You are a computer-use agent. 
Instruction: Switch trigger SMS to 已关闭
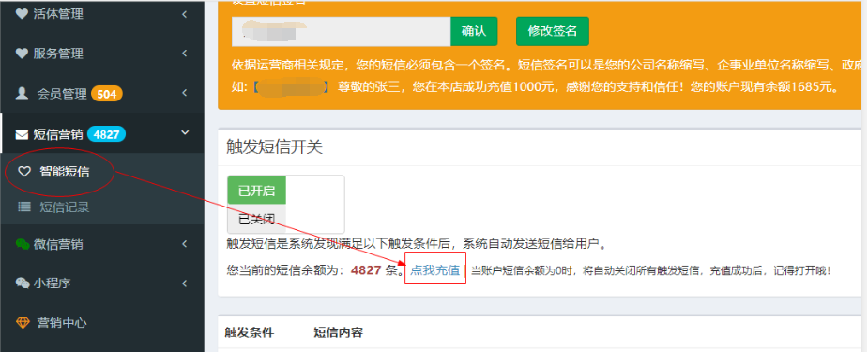coord(257,220)
